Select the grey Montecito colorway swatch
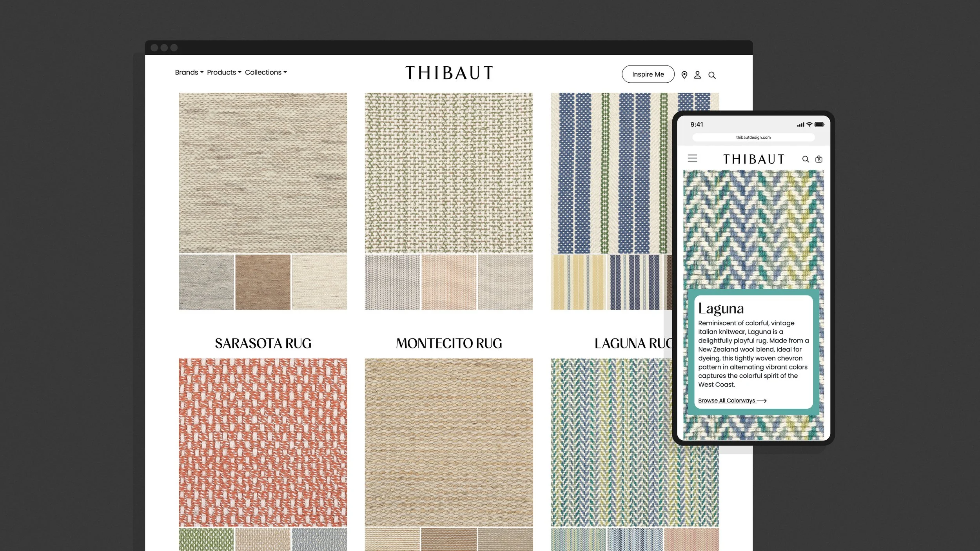This screenshot has width=980, height=551. coord(392,282)
